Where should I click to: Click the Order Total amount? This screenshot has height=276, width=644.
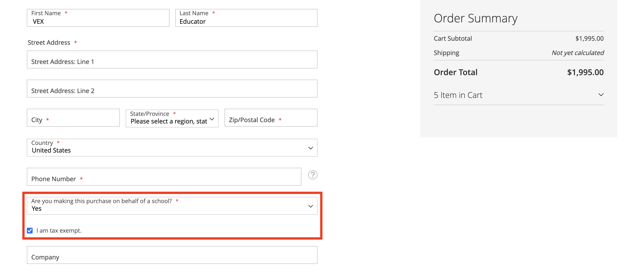click(x=585, y=72)
